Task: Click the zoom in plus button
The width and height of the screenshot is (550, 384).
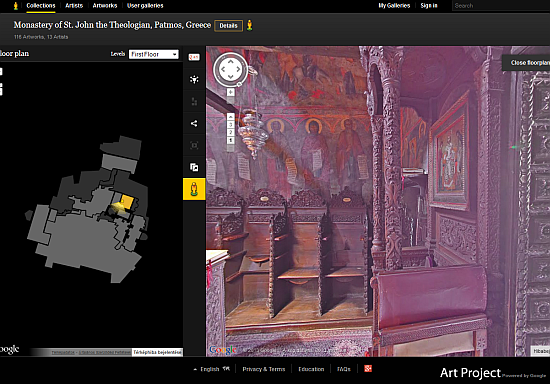Action: [x=230, y=92]
